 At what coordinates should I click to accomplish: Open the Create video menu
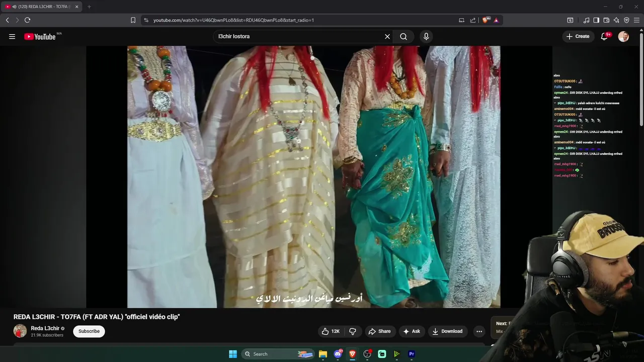tap(578, 36)
